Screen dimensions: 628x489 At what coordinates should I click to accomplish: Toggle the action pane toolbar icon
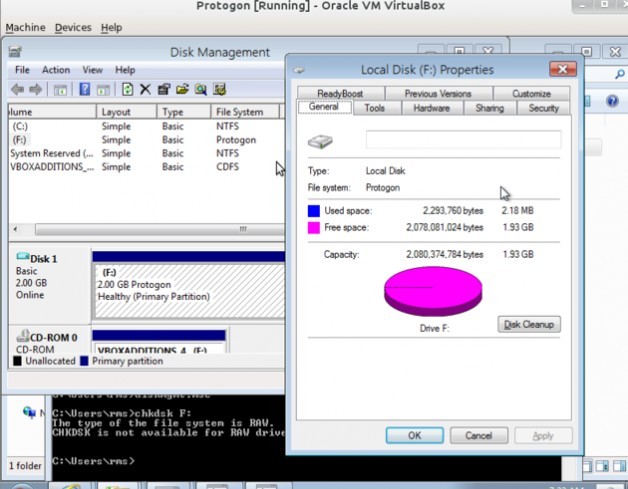pyautogui.click(x=103, y=90)
